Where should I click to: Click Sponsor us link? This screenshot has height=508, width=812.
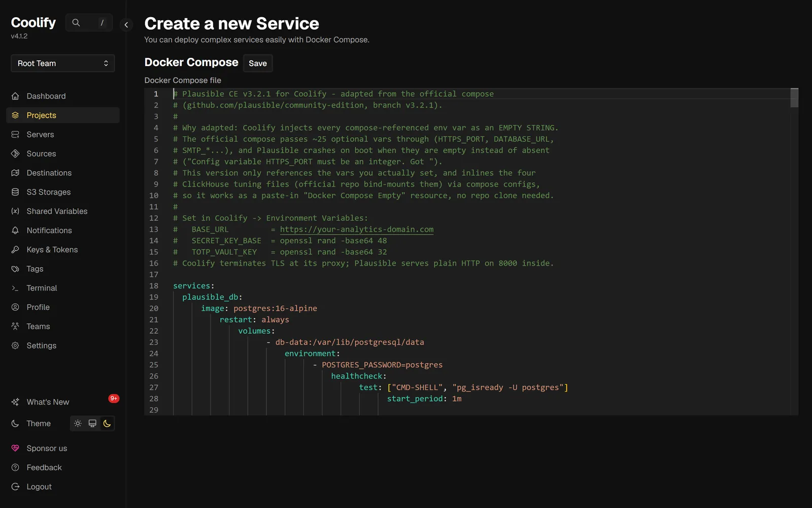coord(47,448)
